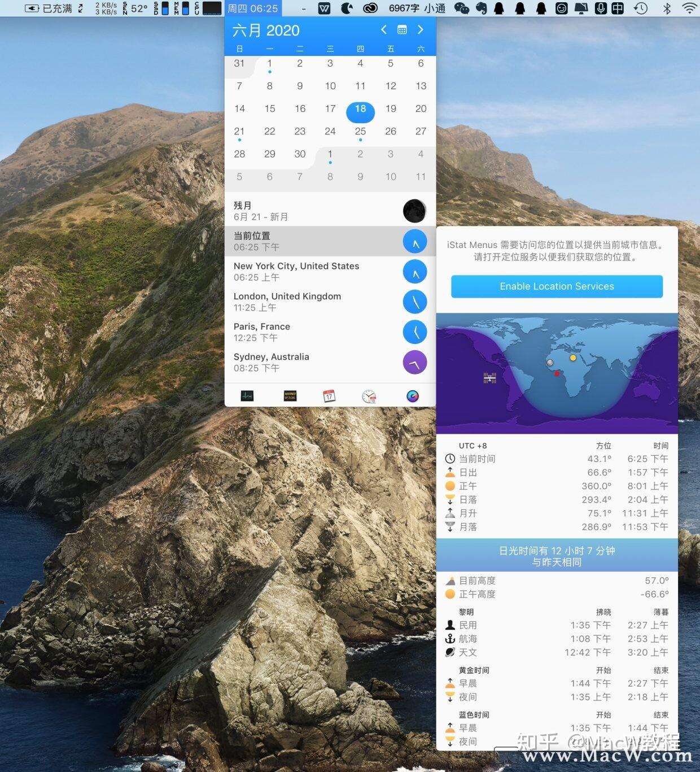
Task: Open WeChat from the menu bar
Action: [x=461, y=8]
